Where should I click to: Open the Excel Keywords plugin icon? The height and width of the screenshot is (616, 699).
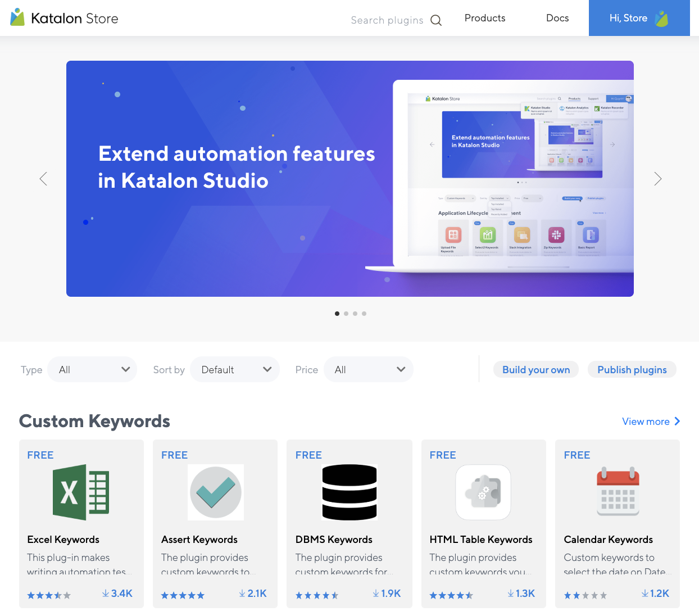81,492
